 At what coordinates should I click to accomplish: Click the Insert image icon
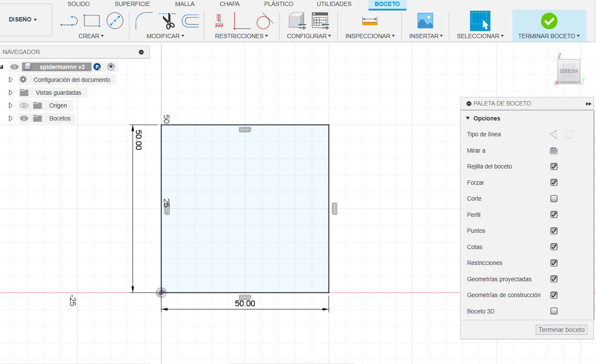click(425, 21)
